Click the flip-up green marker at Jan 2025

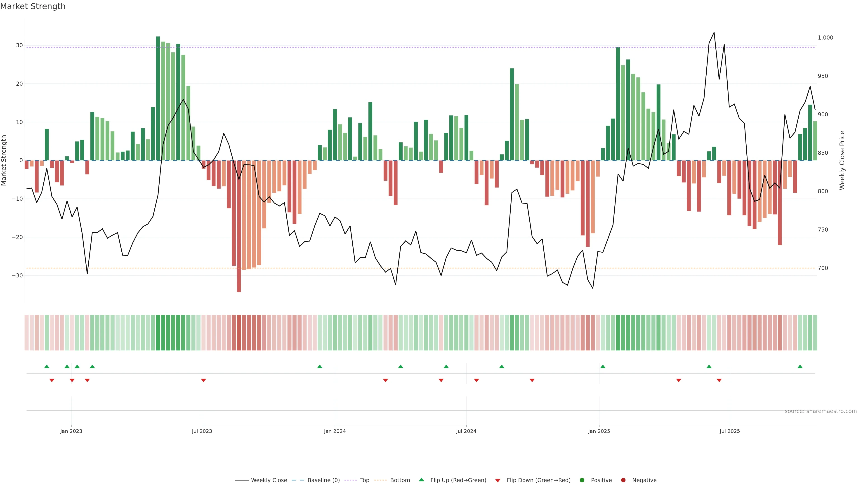click(603, 366)
